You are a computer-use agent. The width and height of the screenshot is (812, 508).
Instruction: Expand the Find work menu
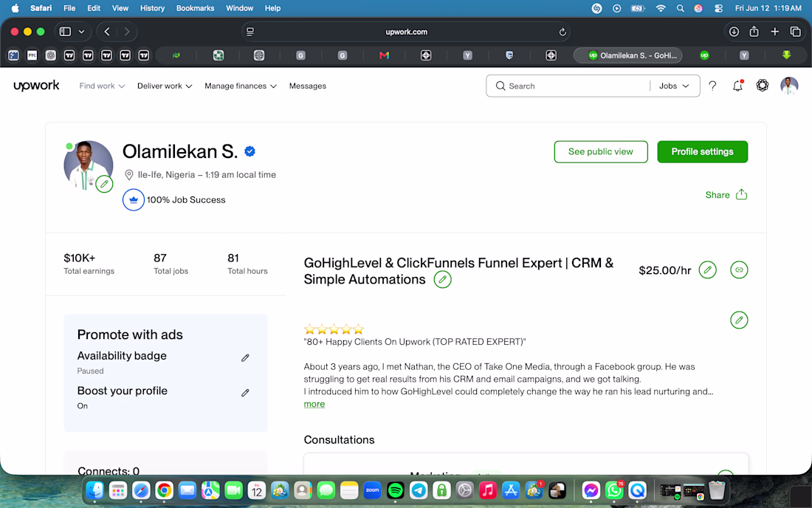[102, 86]
